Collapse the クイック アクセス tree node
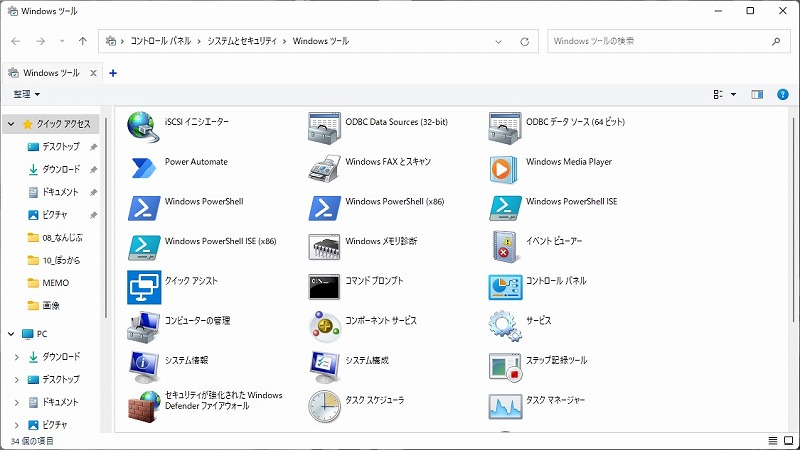 [x=11, y=124]
